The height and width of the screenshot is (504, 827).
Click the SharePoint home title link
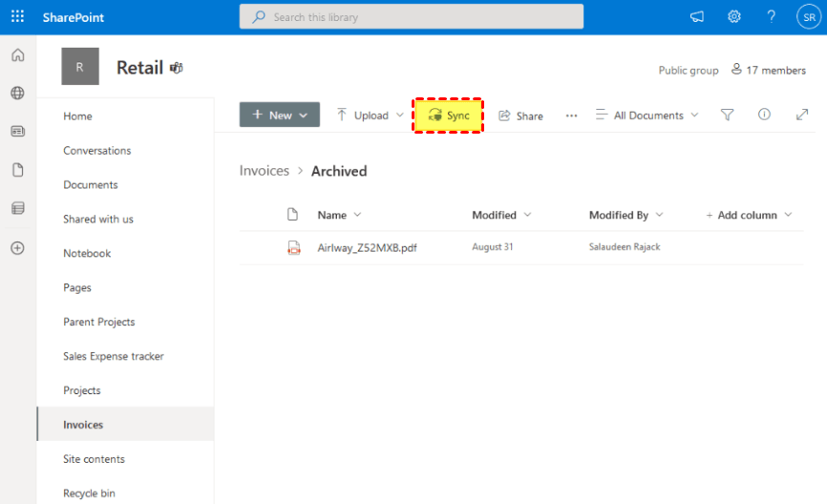click(x=74, y=17)
